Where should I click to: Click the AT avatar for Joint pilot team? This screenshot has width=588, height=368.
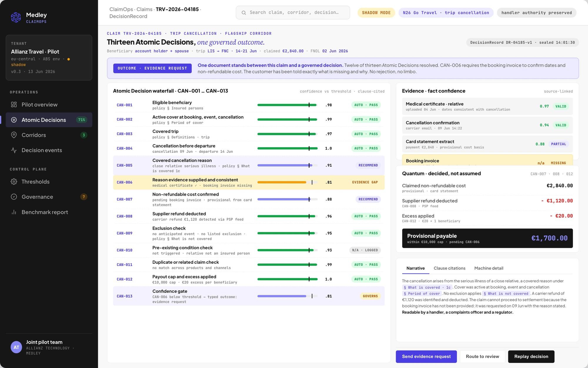(16, 347)
